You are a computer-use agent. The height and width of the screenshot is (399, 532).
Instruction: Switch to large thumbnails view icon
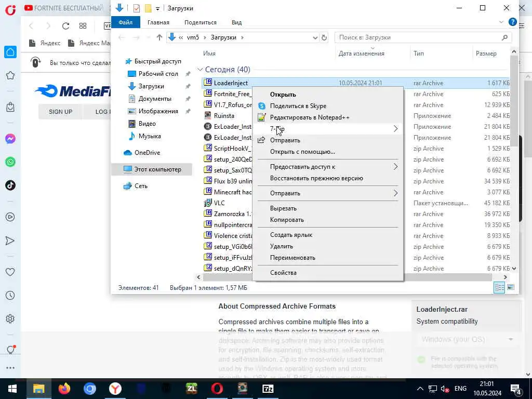510,287
